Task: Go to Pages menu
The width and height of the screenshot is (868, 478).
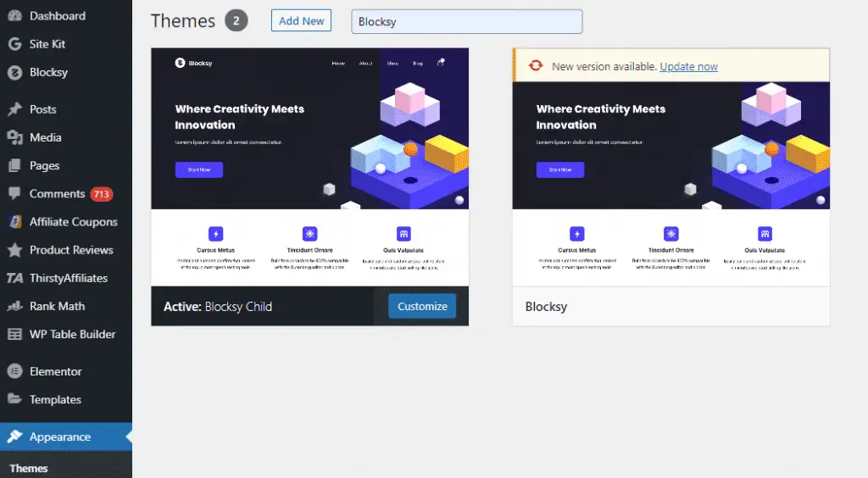Action: point(66,165)
